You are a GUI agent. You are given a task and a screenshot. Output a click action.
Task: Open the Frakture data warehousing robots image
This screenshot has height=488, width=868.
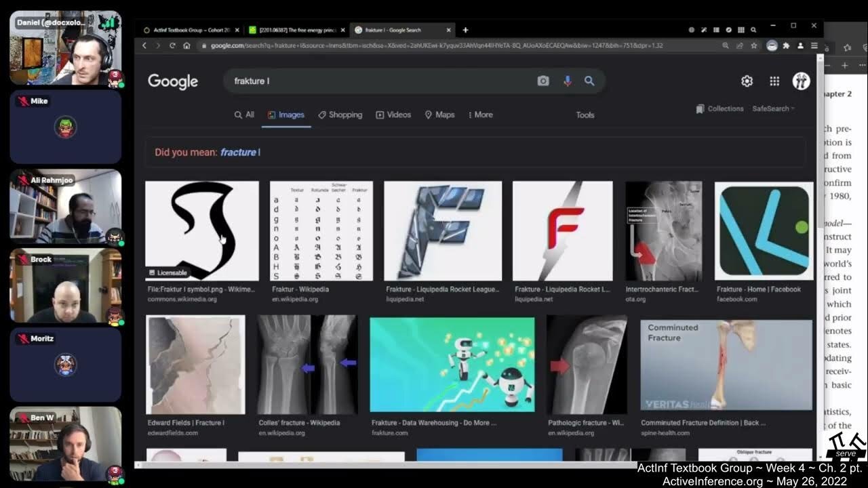pyautogui.click(x=452, y=365)
